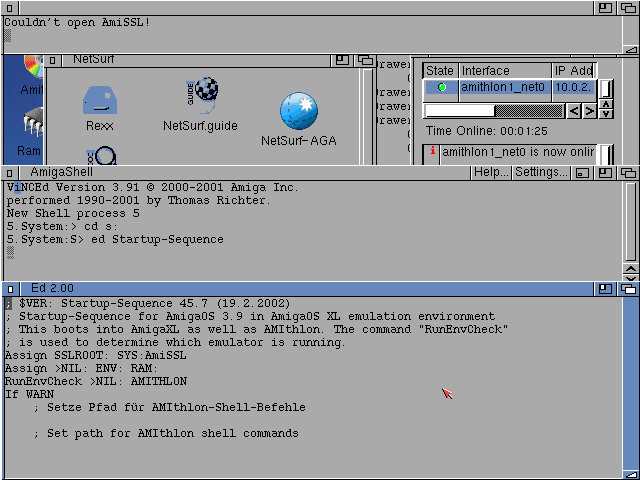This screenshot has height=480, width=640.
Task: Click the Ed 2.00 window close gadget
Action: 10,289
